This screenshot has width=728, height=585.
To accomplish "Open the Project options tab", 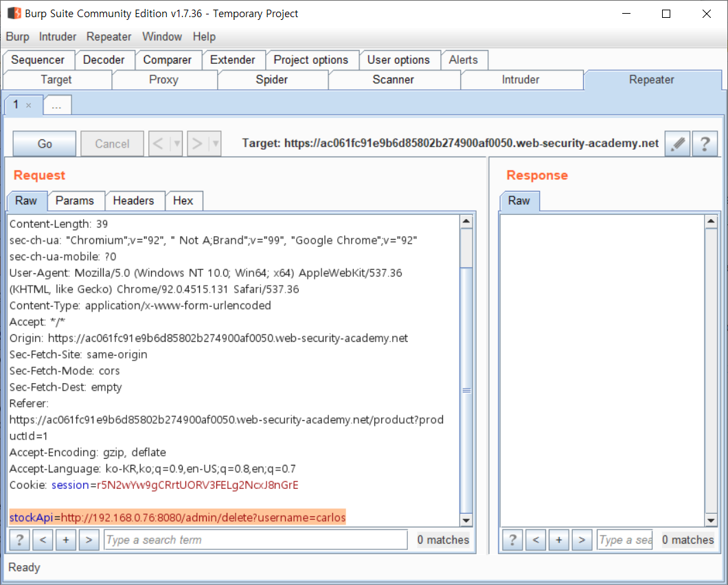I will [311, 60].
